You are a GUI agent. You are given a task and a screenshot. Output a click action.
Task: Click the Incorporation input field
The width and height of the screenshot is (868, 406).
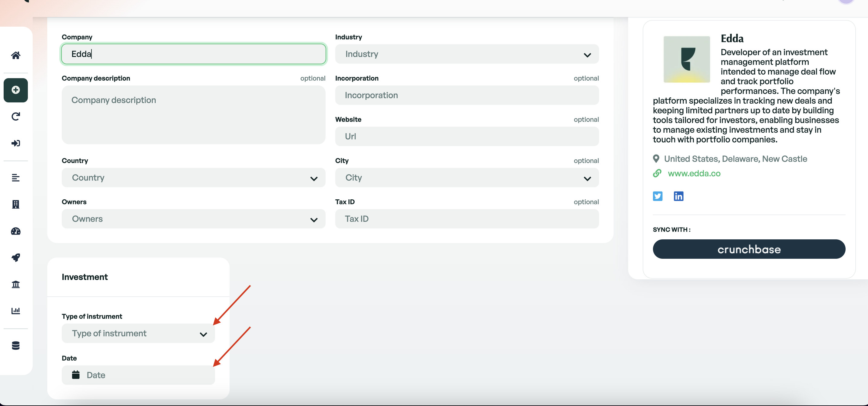(x=467, y=95)
